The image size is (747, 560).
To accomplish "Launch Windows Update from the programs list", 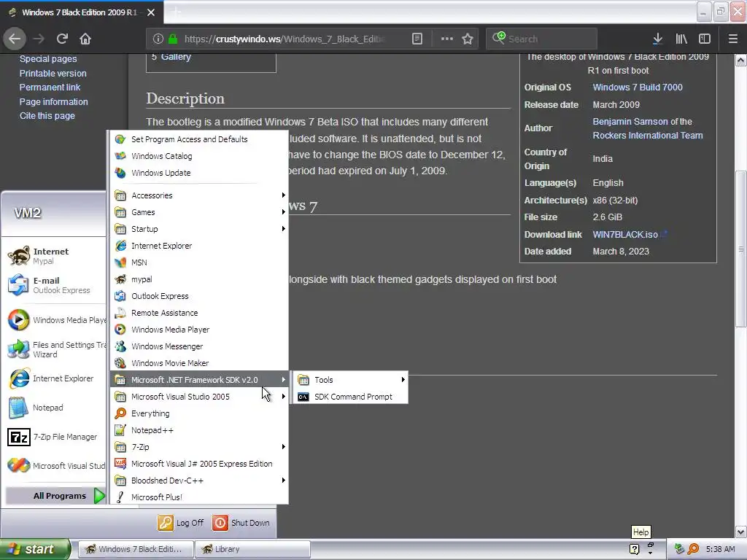I will [198, 173].
